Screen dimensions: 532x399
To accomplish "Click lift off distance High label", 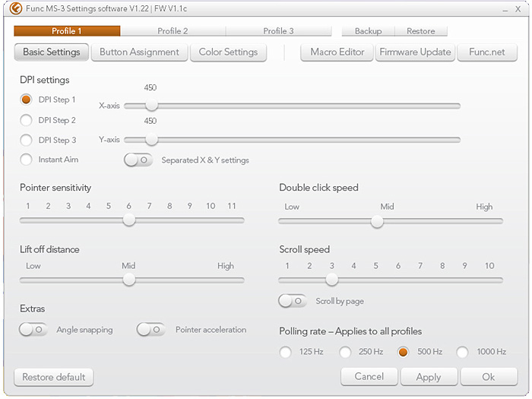I will click(226, 266).
